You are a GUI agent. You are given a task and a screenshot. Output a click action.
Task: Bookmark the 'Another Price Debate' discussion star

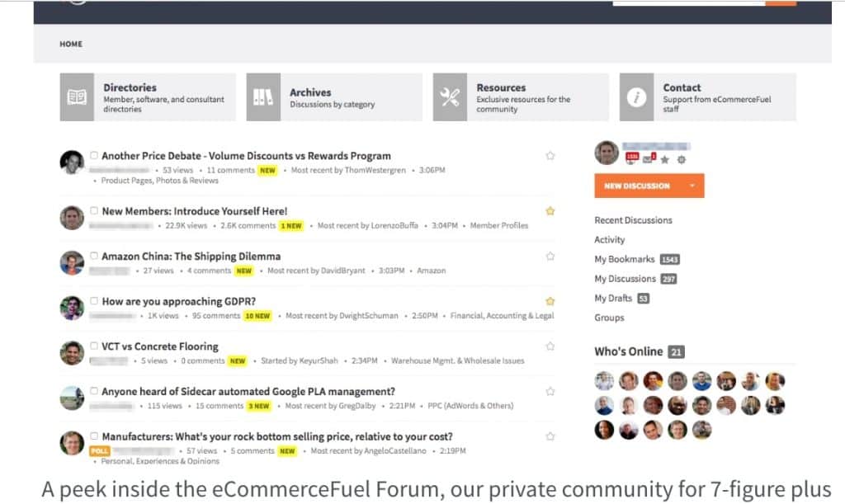550,156
